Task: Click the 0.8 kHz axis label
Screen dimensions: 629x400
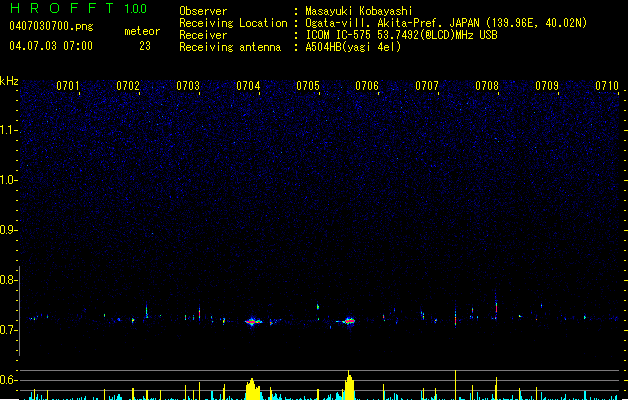Action: [x=8, y=280]
